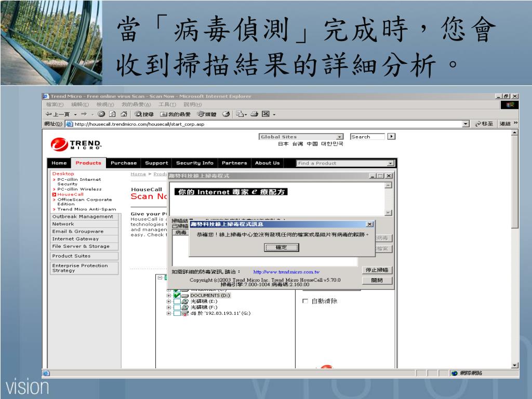Click the IE status bar page icon
The image size is (532, 399).
tap(46, 373)
